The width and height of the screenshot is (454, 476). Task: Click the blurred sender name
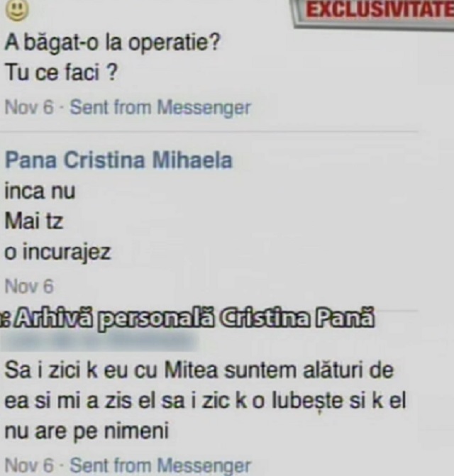pos(97,341)
